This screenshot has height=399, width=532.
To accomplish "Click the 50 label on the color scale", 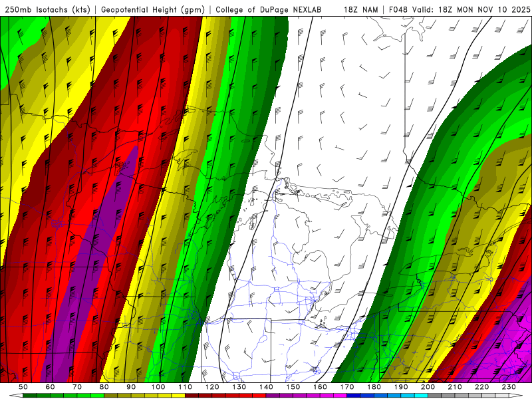I will coord(23,387).
